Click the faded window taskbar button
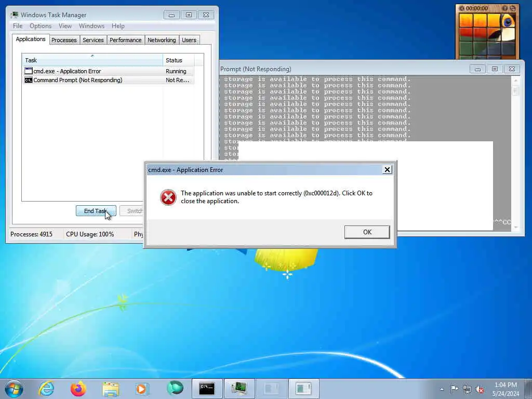Screen dimensions: 532x399 point(271,389)
